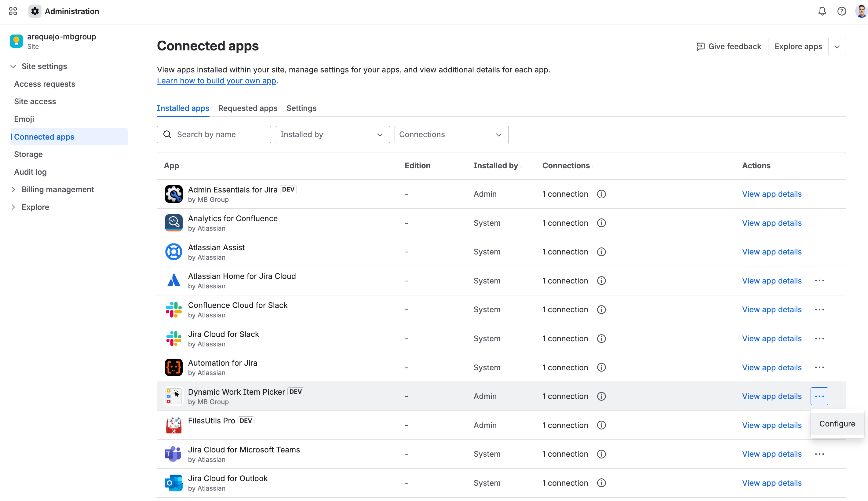Open Access requests in sidebar

[45, 84]
